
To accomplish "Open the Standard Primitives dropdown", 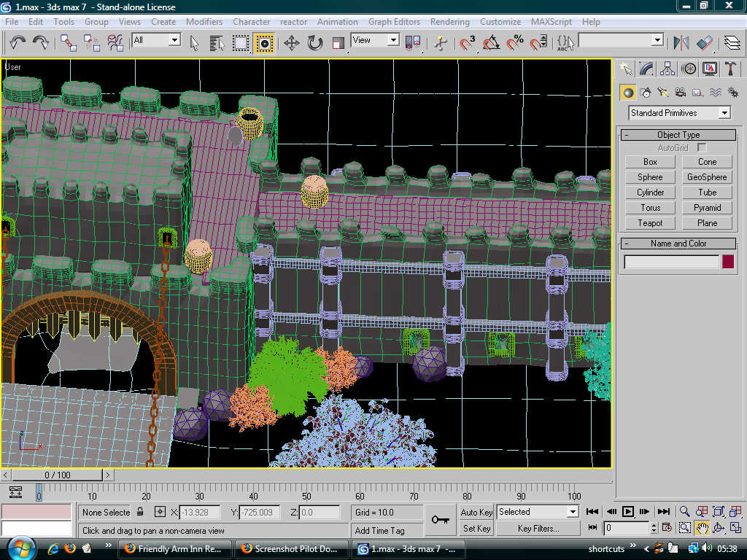I will [679, 113].
